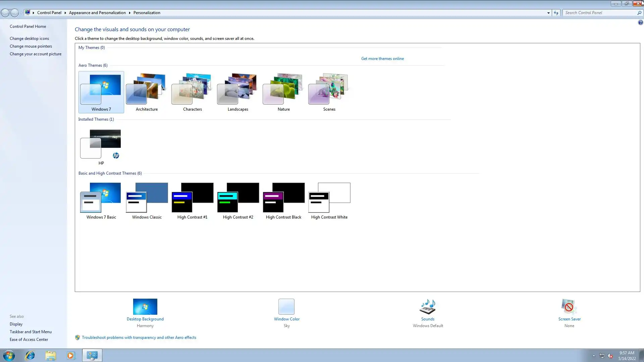Viewport: 644px width, 362px height.
Task: Click the help question mark icon
Action: [x=640, y=23]
